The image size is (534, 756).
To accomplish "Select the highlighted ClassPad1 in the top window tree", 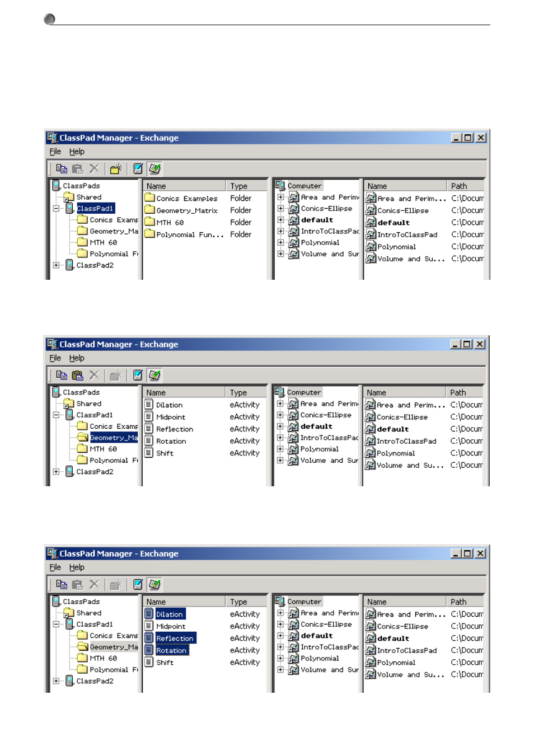I will pyautogui.click(x=95, y=208).
